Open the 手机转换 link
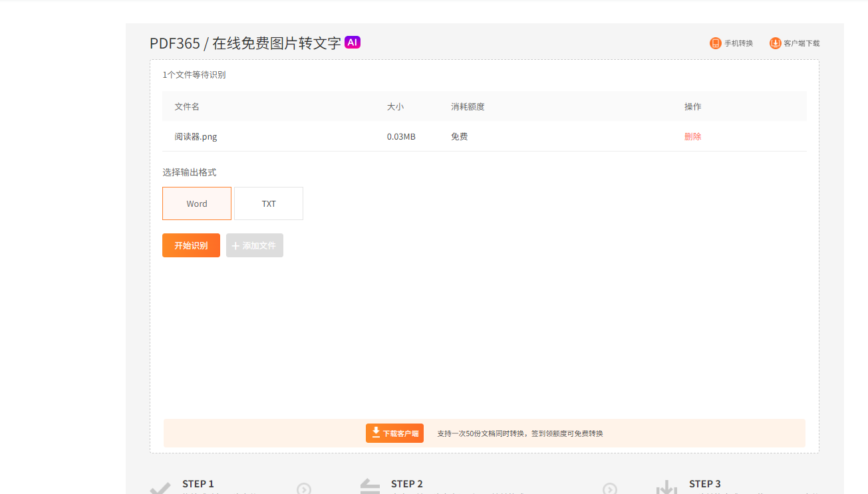 pos(738,43)
